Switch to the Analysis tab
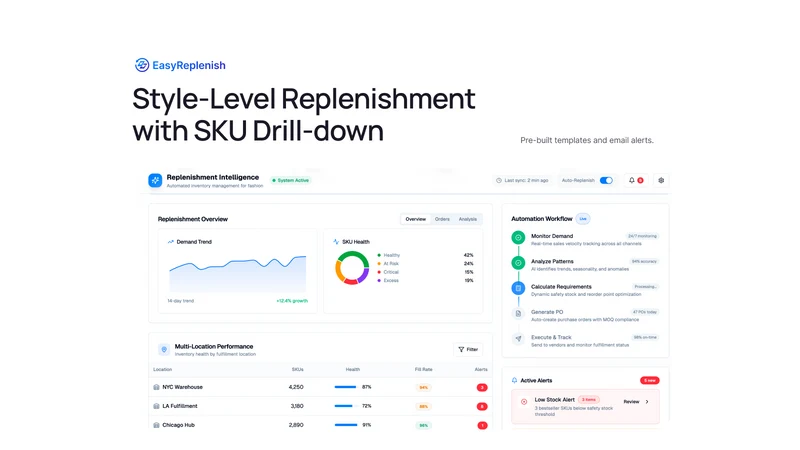Viewport: 800px width, 450px height. pos(467,219)
